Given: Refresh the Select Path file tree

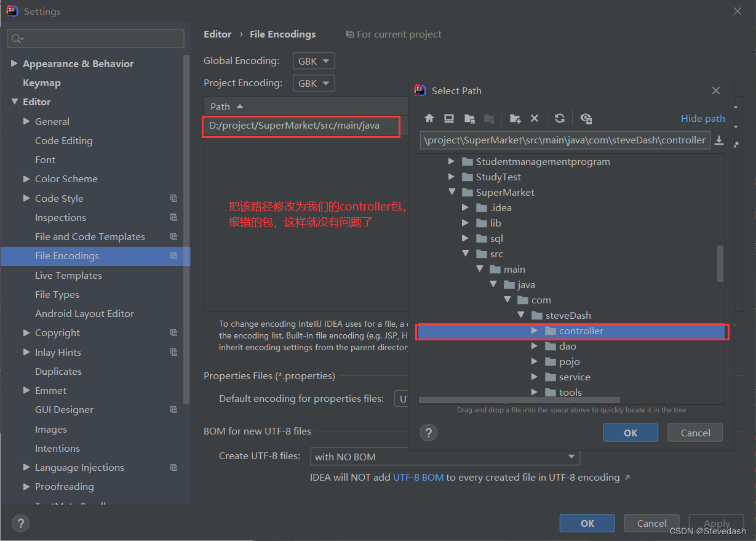Looking at the screenshot, I should coord(560,118).
